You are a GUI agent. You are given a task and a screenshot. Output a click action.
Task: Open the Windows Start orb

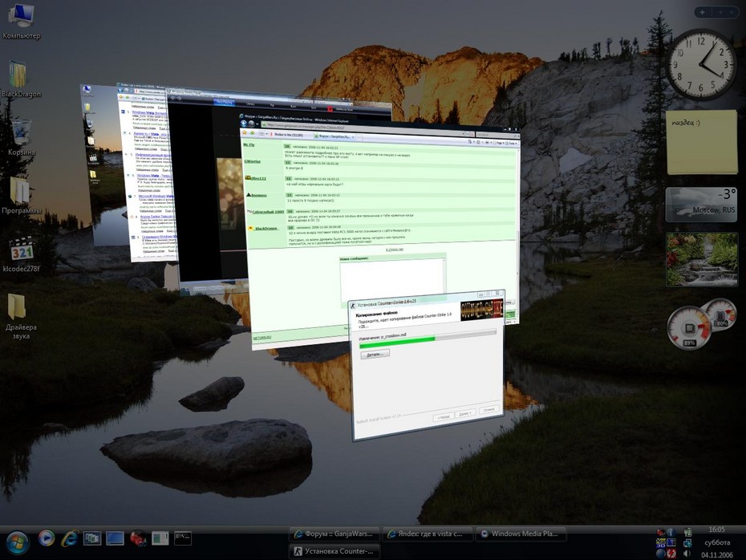pyautogui.click(x=18, y=542)
